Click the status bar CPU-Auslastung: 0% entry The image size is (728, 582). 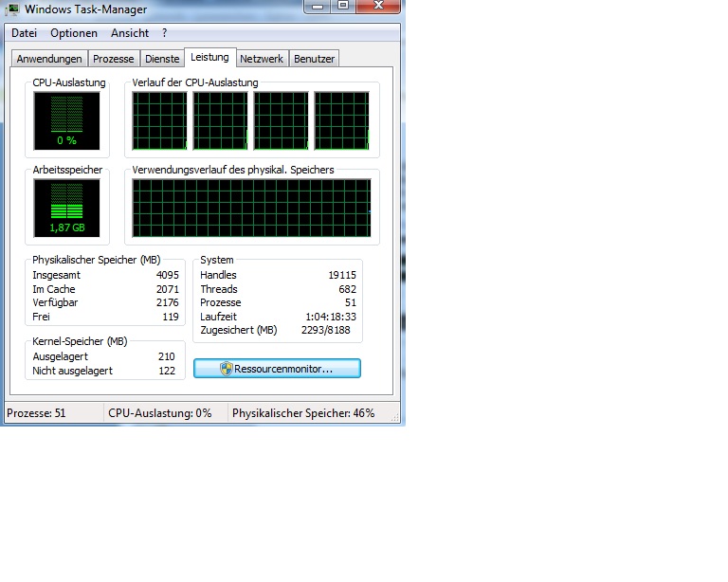click(159, 413)
